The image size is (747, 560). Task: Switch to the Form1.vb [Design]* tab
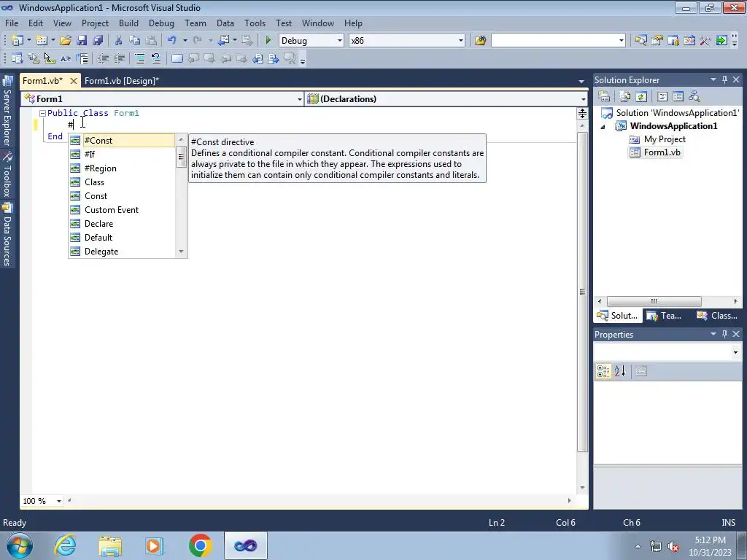[x=122, y=81]
